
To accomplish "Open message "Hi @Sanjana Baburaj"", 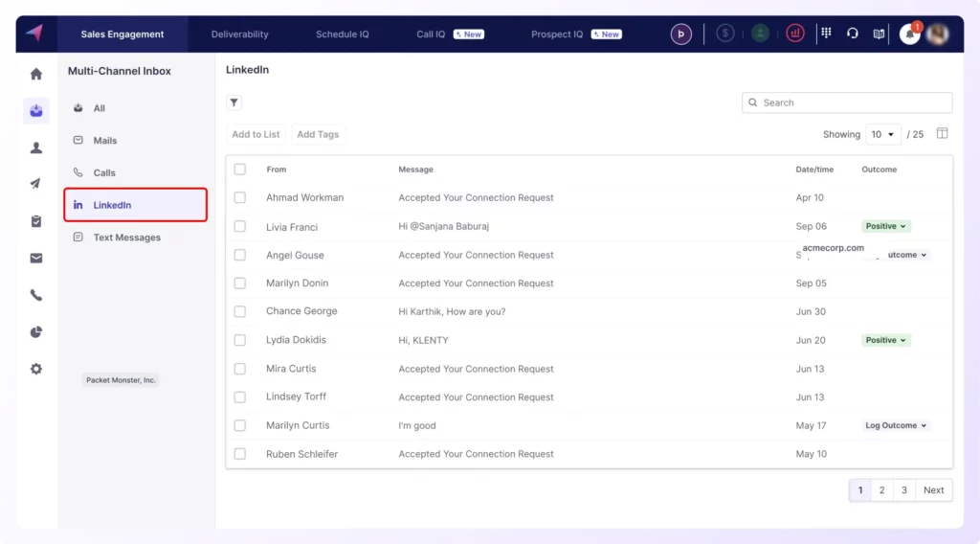I will (444, 226).
